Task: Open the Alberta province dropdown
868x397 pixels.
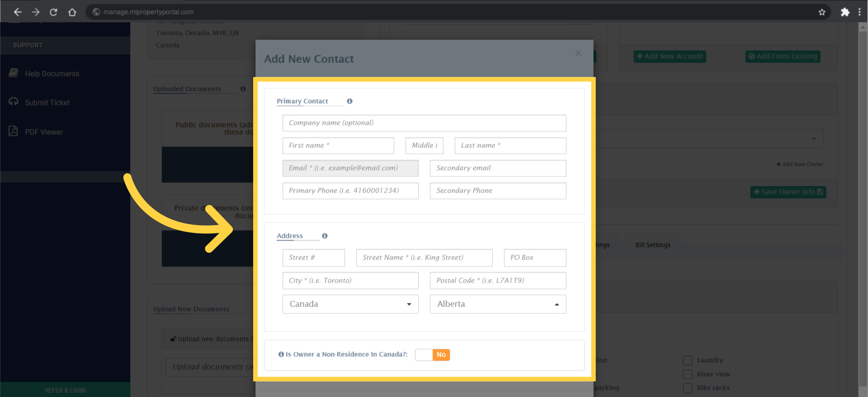Action: [498, 304]
